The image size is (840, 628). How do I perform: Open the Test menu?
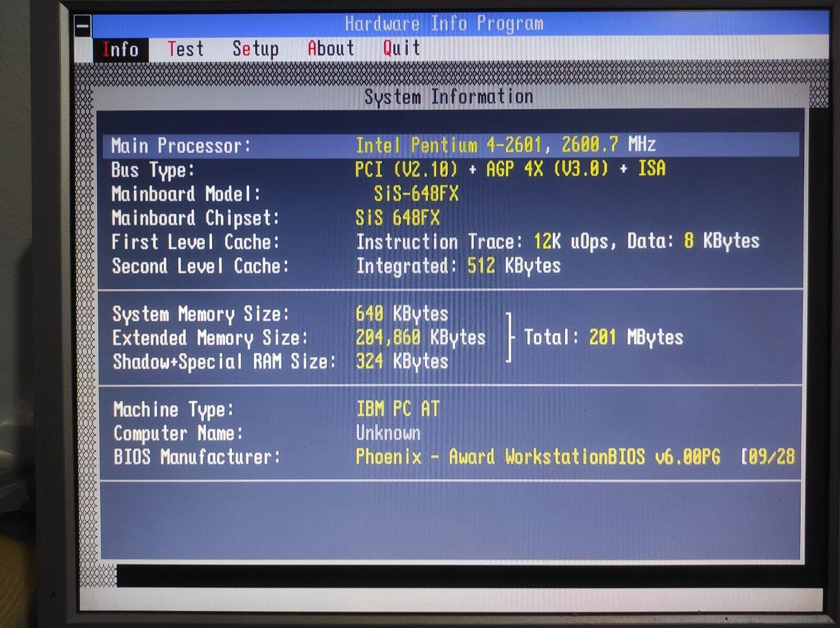(185, 49)
